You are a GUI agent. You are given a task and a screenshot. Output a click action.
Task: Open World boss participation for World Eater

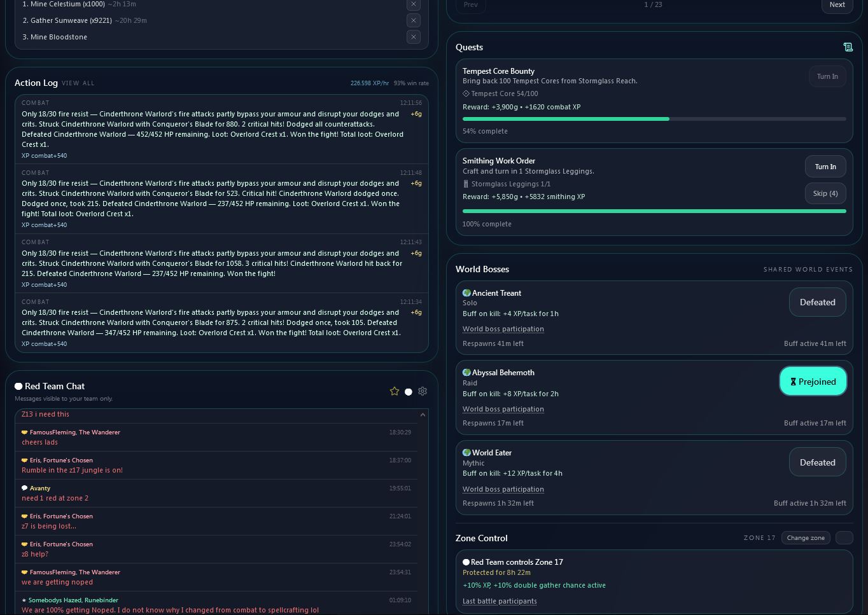[503, 490]
